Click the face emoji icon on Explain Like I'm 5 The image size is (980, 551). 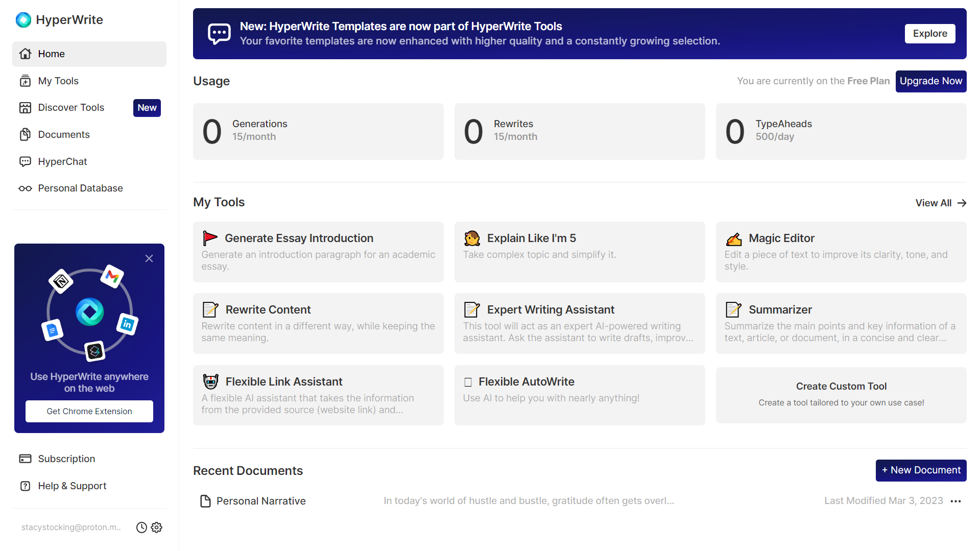(x=472, y=238)
